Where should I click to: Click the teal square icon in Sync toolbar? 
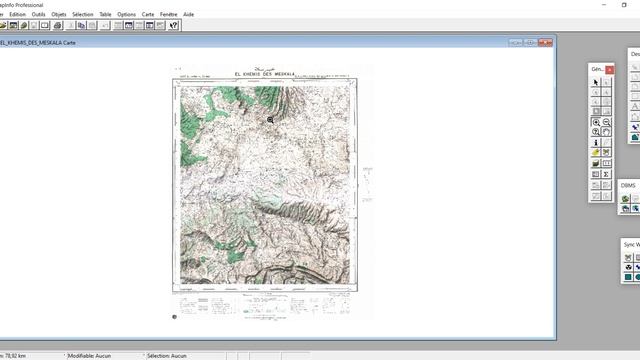(628, 277)
